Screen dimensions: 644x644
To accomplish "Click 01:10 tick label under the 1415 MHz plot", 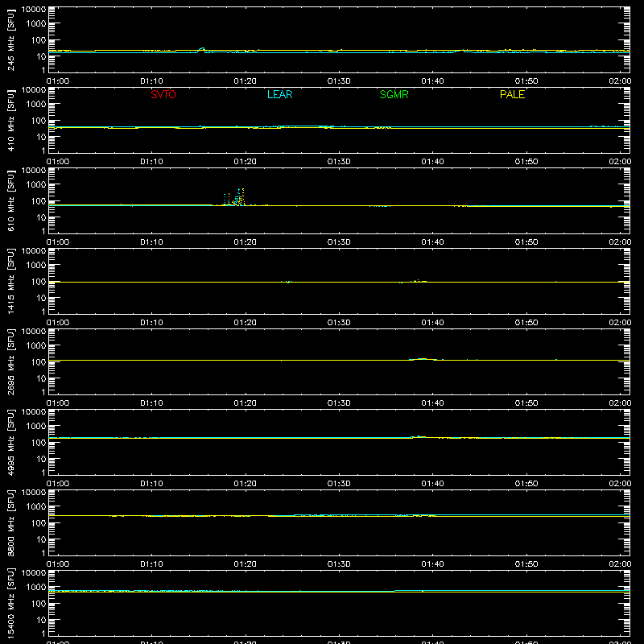I will click(x=151, y=323).
